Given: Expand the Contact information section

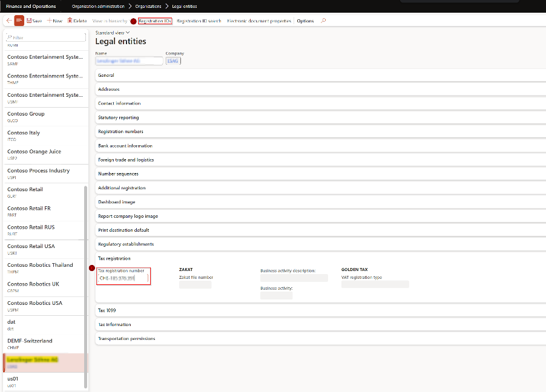Looking at the screenshot, I should (320, 103).
